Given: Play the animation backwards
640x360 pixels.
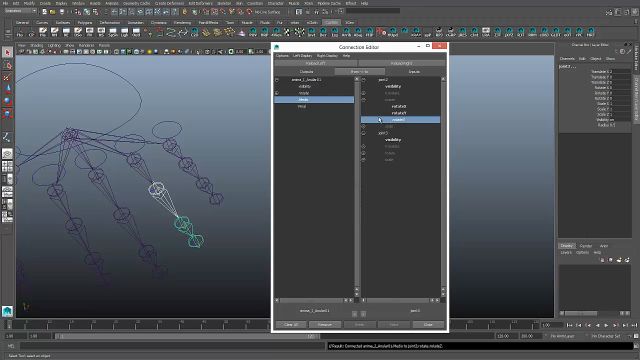Looking at the screenshot, I should point(598,325).
